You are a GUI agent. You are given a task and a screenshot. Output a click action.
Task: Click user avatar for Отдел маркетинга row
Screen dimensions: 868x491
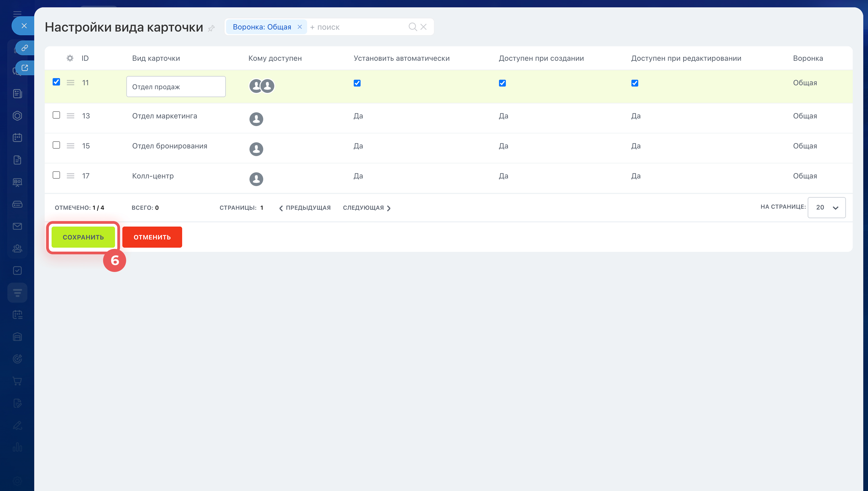click(256, 119)
